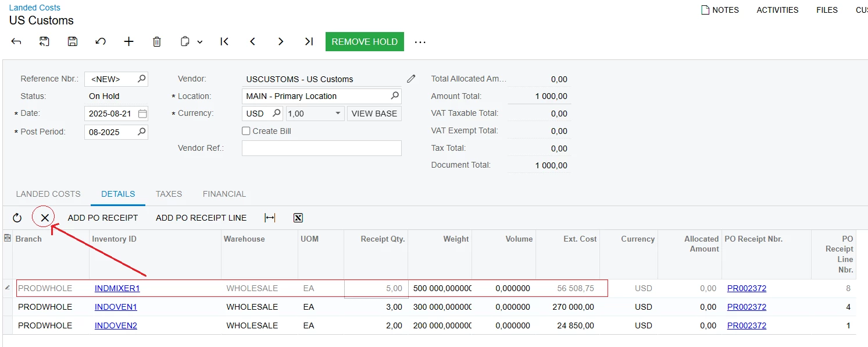Open FILES in top bar

coord(827,10)
